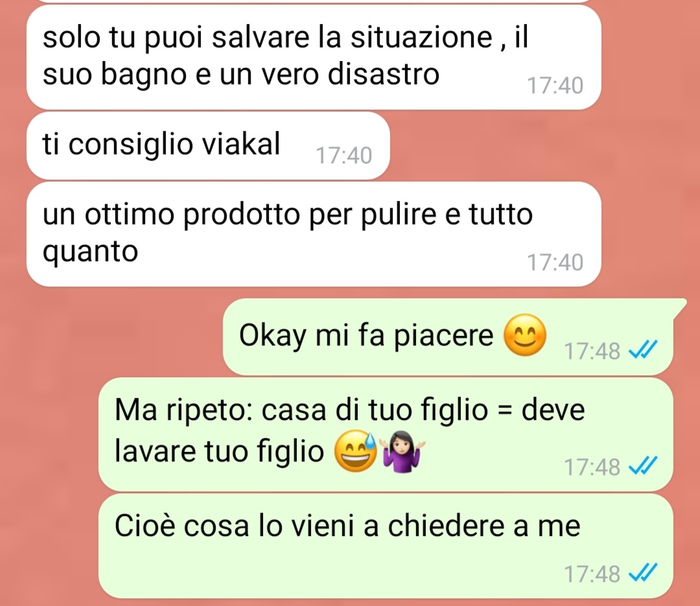Click 17:40 timestamp on ottimo prodotto message
Image resolution: width=700 pixels, height=606 pixels.
555,262
